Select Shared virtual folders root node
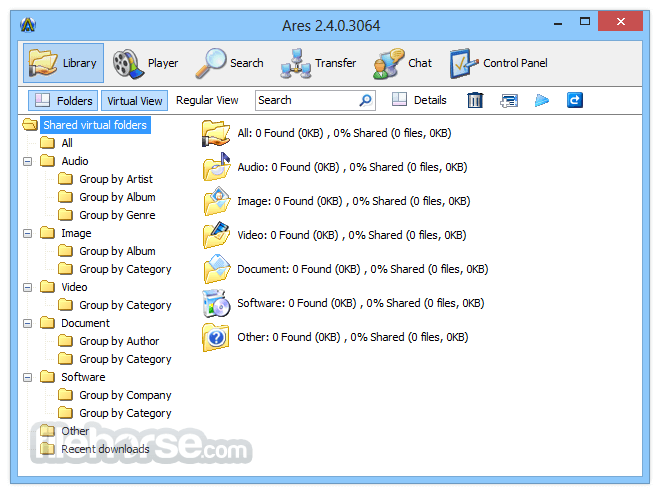The image size is (659, 494). [x=95, y=125]
